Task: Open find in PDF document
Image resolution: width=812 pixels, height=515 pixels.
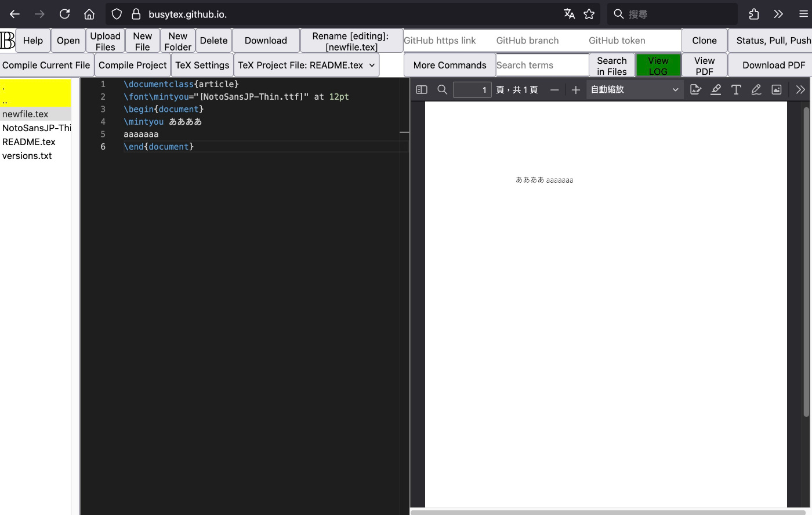Action: (442, 89)
